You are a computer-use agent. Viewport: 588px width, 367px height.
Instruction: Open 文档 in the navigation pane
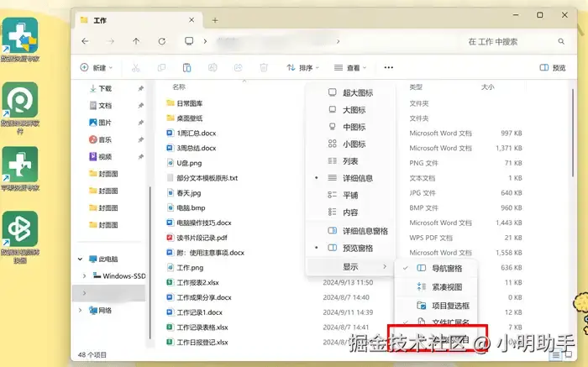coord(105,106)
